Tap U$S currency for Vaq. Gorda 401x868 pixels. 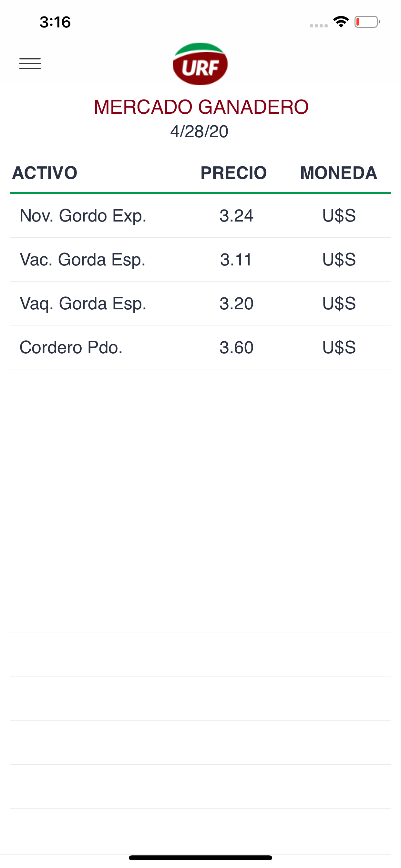coord(339,303)
